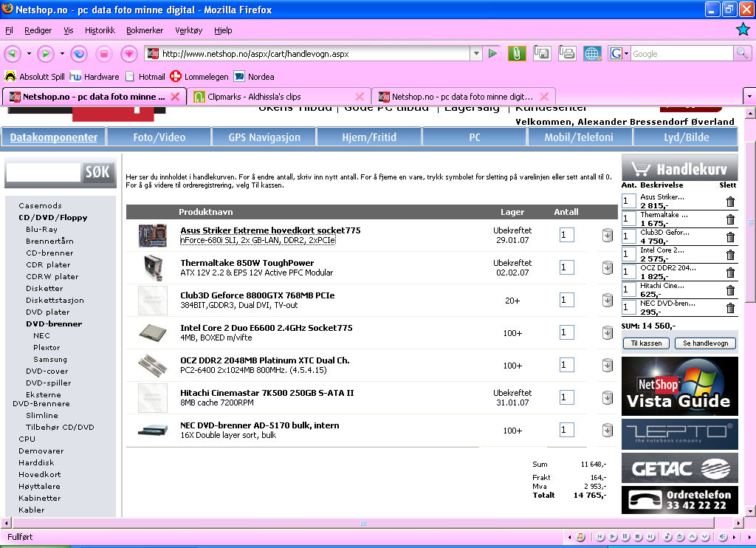Image resolution: width=756 pixels, height=548 pixels.
Task: Open the Bokmerker menu
Action: coord(145,30)
